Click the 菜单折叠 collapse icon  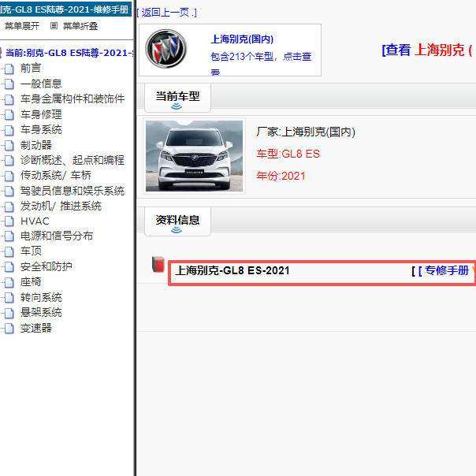coord(54,26)
